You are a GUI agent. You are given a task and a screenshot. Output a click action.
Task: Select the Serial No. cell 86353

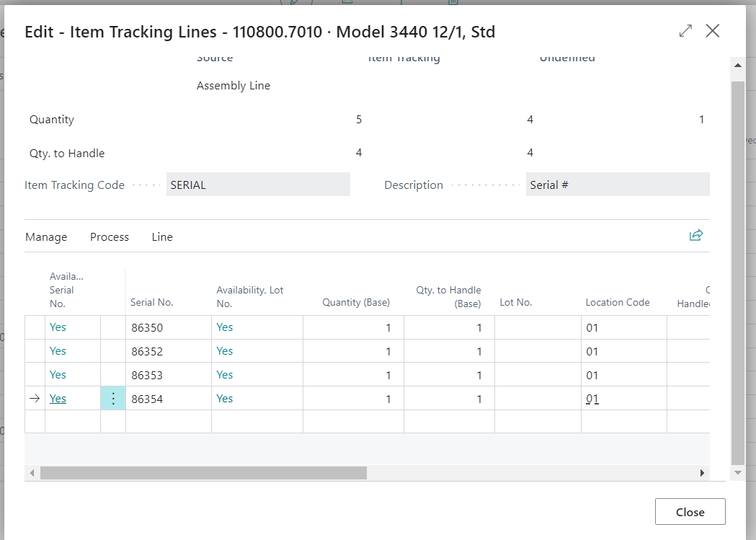click(x=168, y=375)
